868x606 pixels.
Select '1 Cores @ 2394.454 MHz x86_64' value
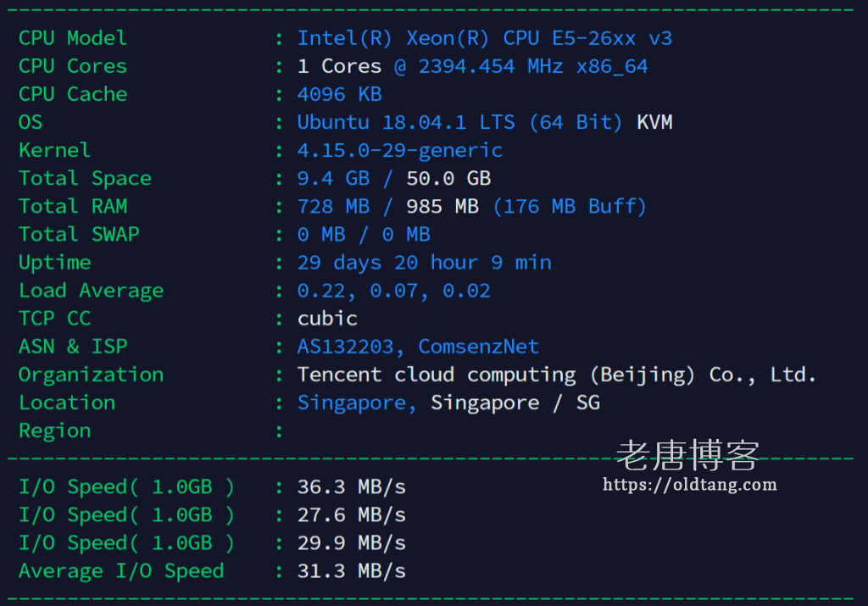[x=472, y=66]
